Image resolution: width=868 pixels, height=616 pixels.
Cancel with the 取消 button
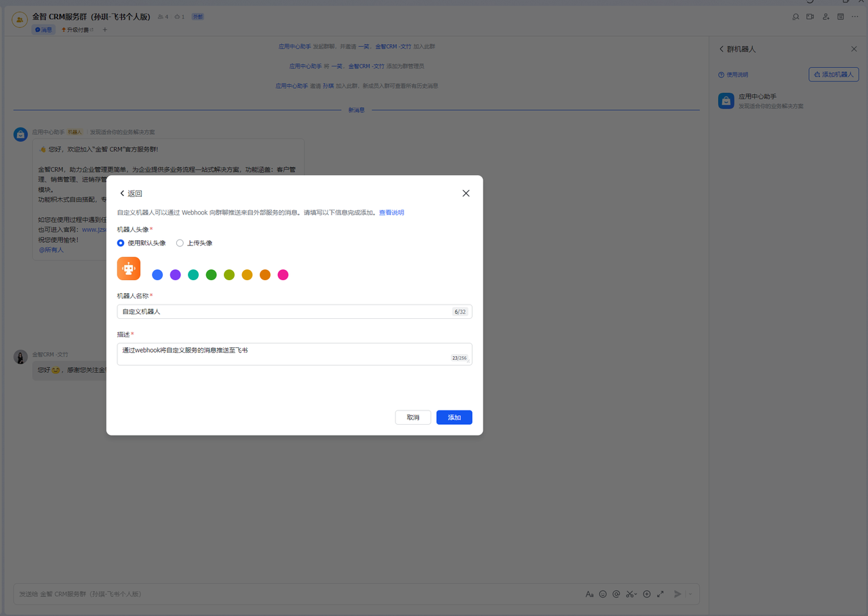coord(413,417)
